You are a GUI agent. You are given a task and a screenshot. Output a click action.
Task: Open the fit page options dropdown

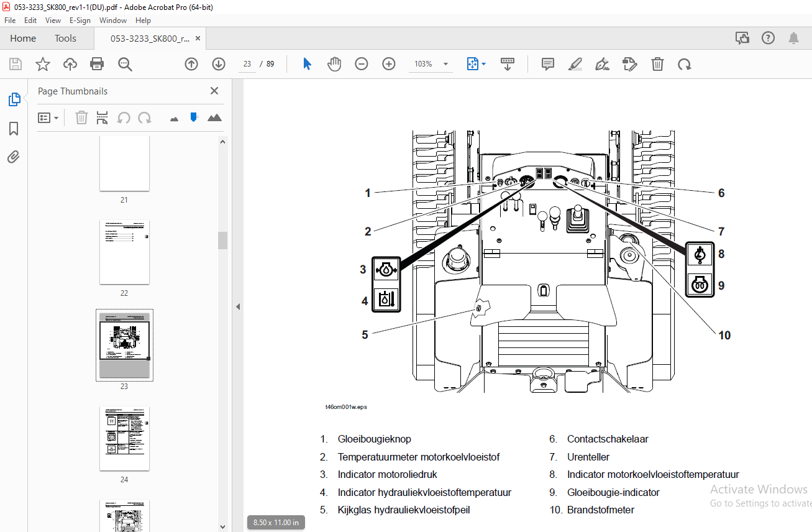click(x=477, y=64)
